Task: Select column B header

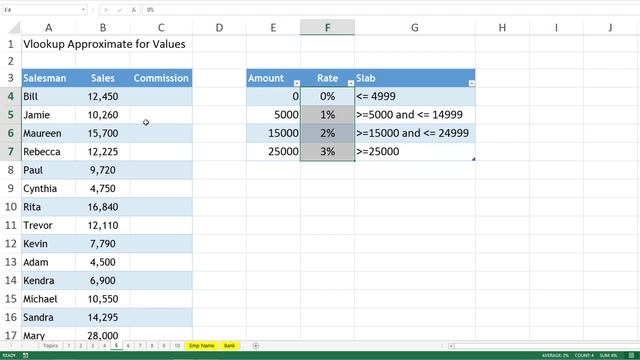Action: click(x=103, y=28)
